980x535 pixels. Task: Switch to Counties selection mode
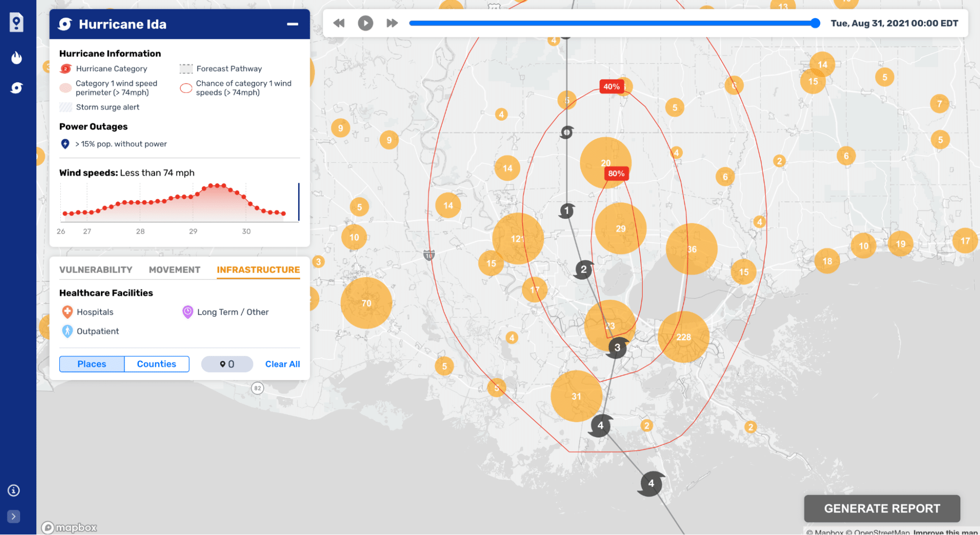(156, 364)
